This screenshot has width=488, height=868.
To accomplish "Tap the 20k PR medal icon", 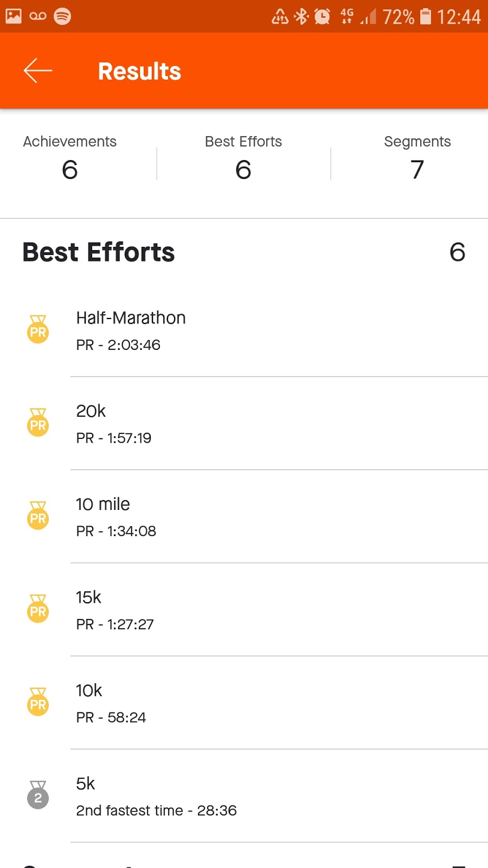I will (38, 423).
